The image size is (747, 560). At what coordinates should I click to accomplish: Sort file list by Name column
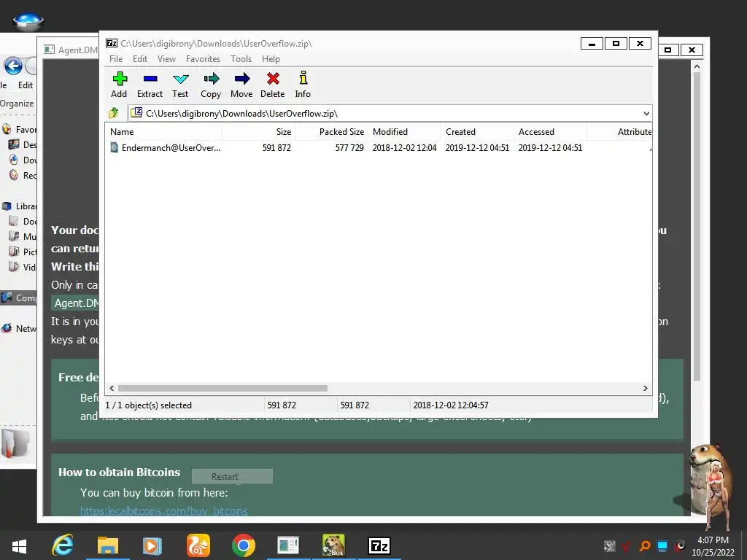pyautogui.click(x=163, y=132)
